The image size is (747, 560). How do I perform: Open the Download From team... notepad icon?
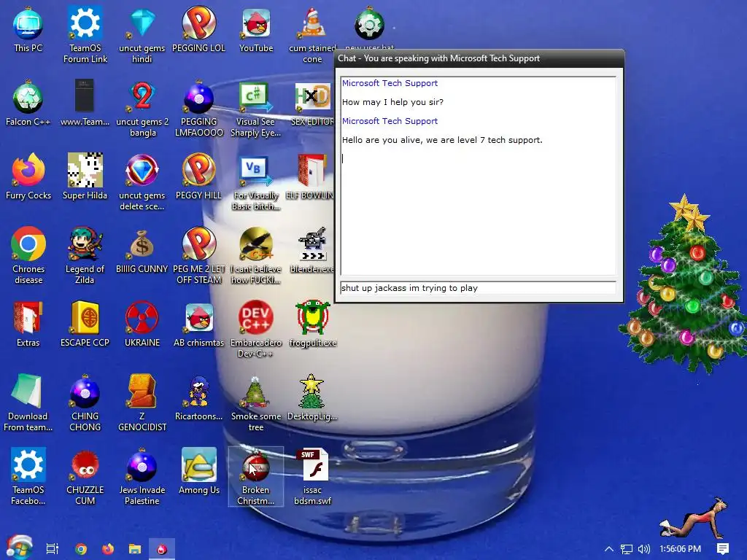pyautogui.click(x=28, y=402)
